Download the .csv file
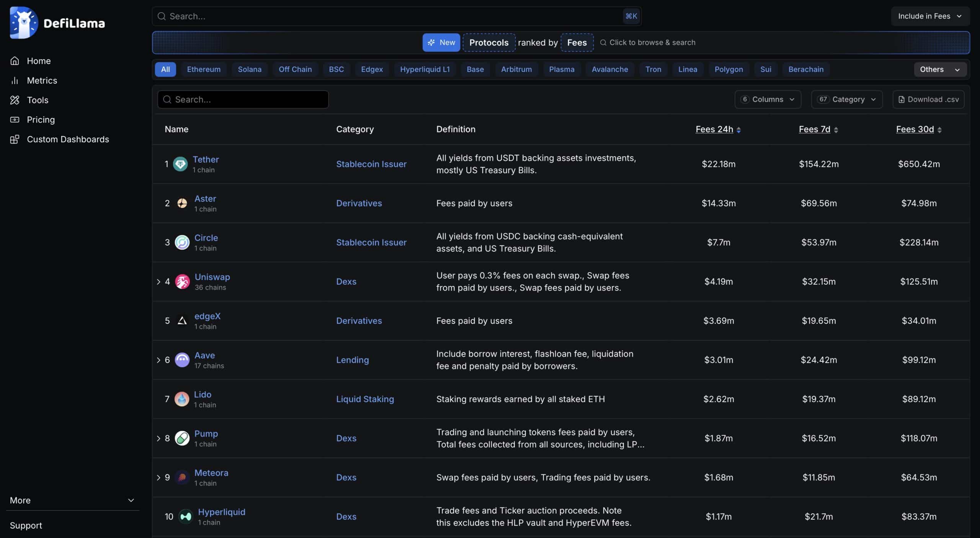980x538 pixels. (x=928, y=99)
